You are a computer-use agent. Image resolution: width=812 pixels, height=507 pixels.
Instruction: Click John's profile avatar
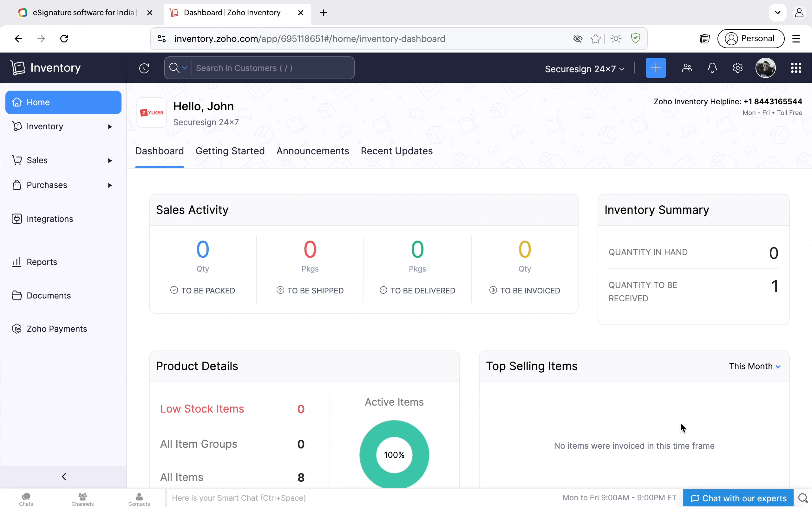(765, 68)
